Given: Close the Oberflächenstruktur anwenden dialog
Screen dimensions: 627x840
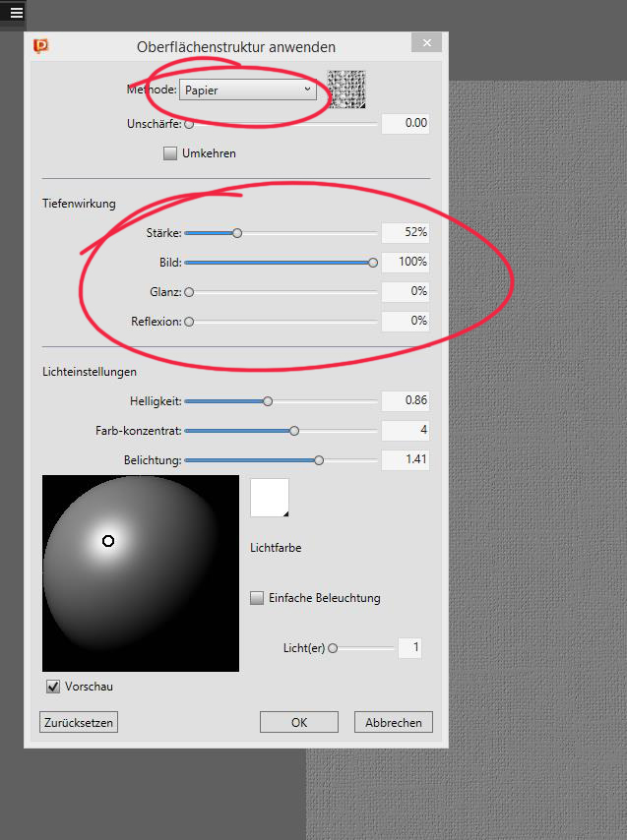Looking at the screenshot, I should (426, 43).
